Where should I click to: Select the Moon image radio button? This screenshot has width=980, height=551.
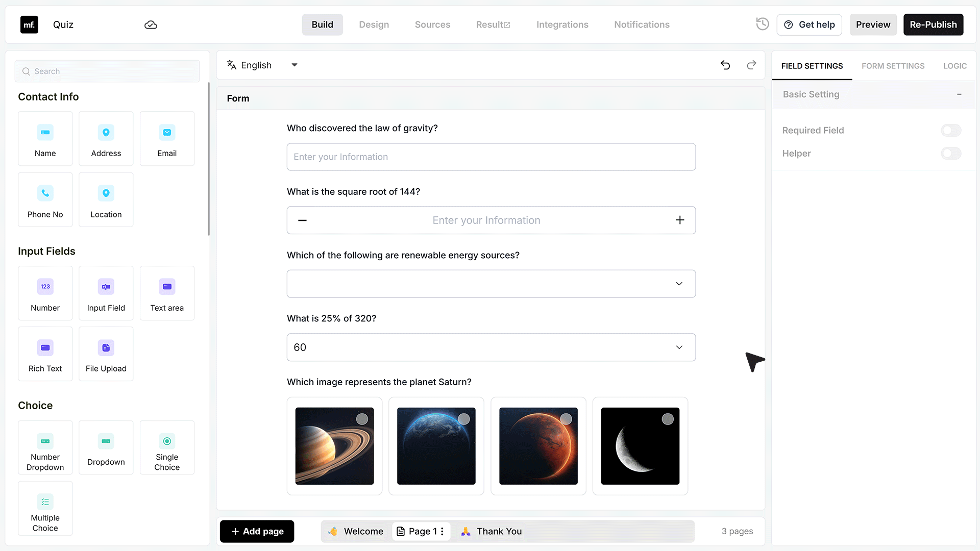click(x=668, y=419)
